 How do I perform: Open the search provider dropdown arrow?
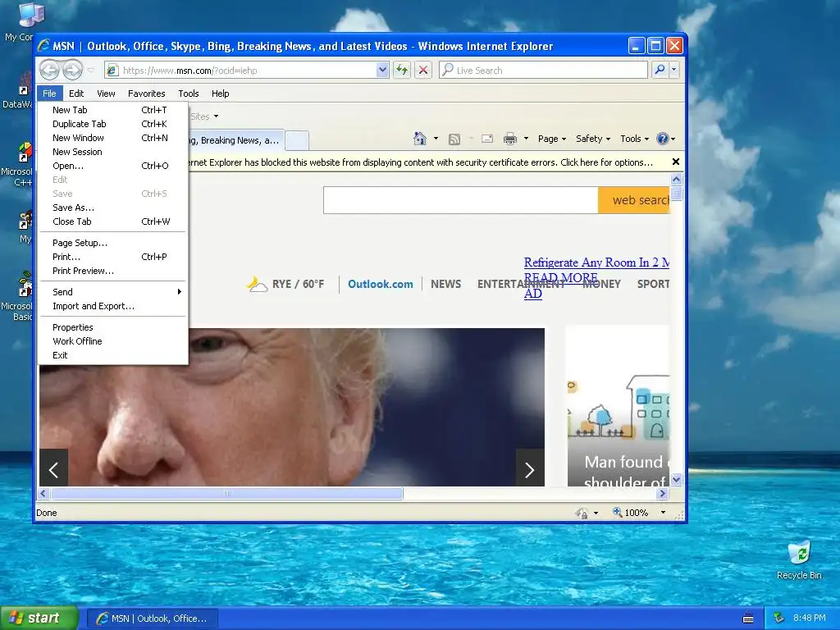tap(674, 70)
